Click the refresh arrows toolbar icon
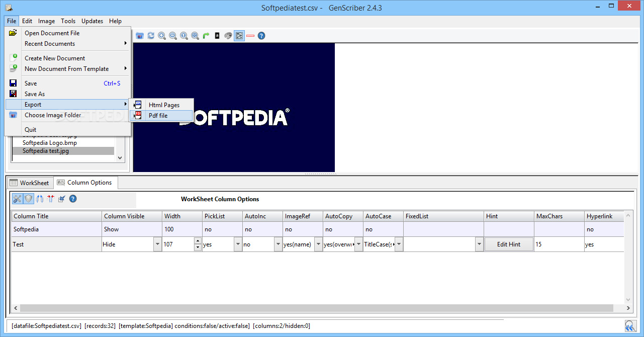Image resolution: width=644 pixels, height=337 pixels. pyautogui.click(x=151, y=36)
